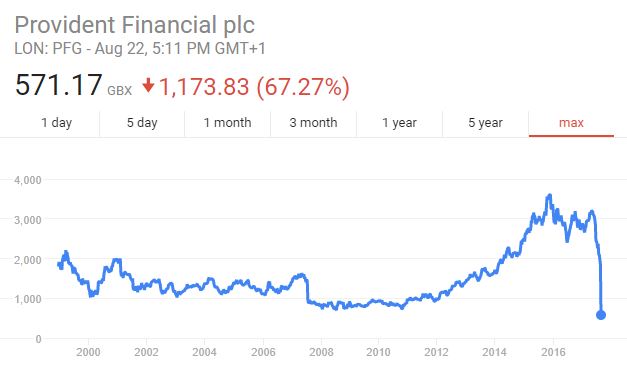Select the 1 year tab
This screenshot has height=368, width=627.
pyautogui.click(x=399, y=122)
